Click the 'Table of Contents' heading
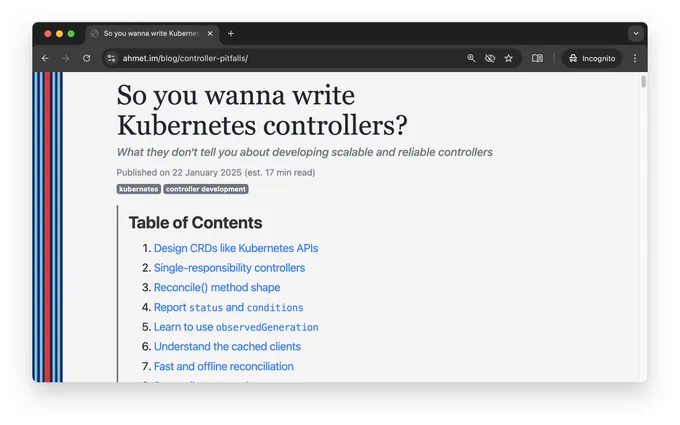680x425 pixels. coord(196,222)
